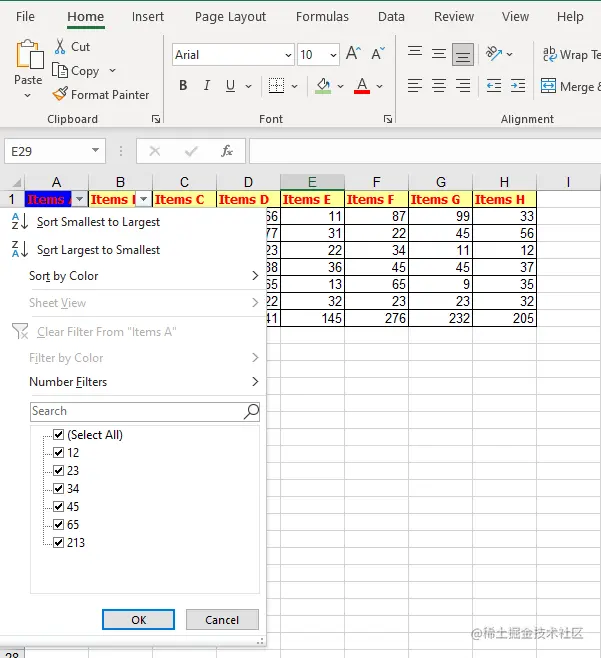
Task: Uncheck the 45 filter value
Action: point(58,507)
